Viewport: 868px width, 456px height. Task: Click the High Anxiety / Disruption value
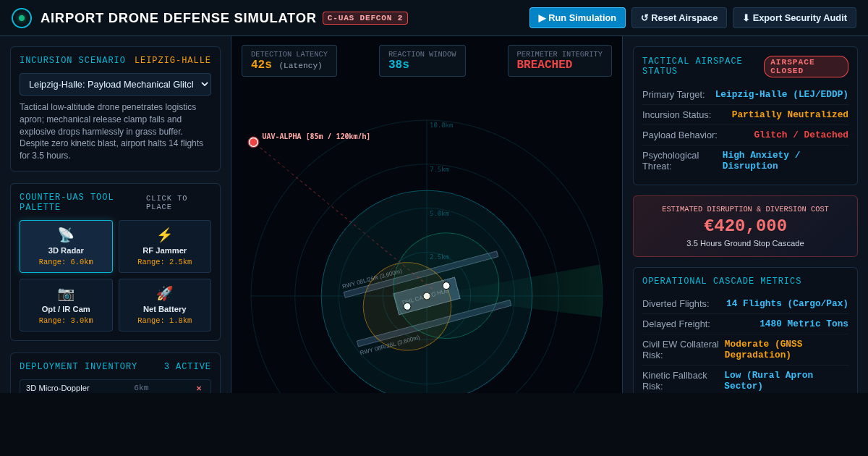tap(786, 161)
